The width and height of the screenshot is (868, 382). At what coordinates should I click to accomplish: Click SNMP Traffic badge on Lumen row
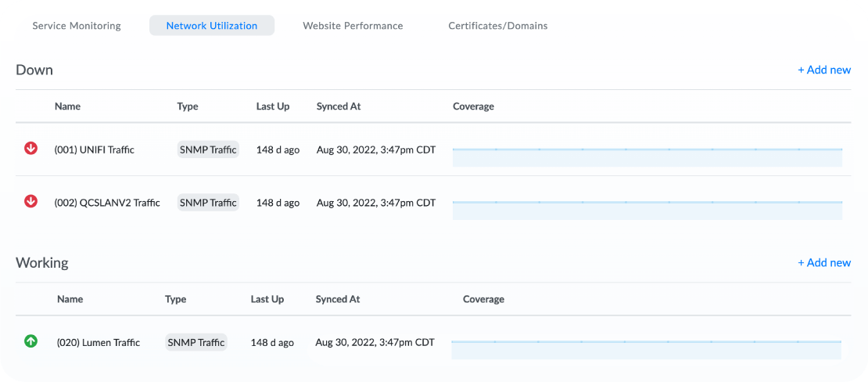pos(195,342)
